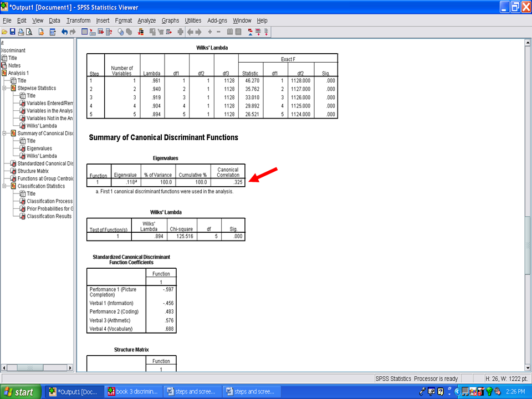Open the Analyze menu

146,21
